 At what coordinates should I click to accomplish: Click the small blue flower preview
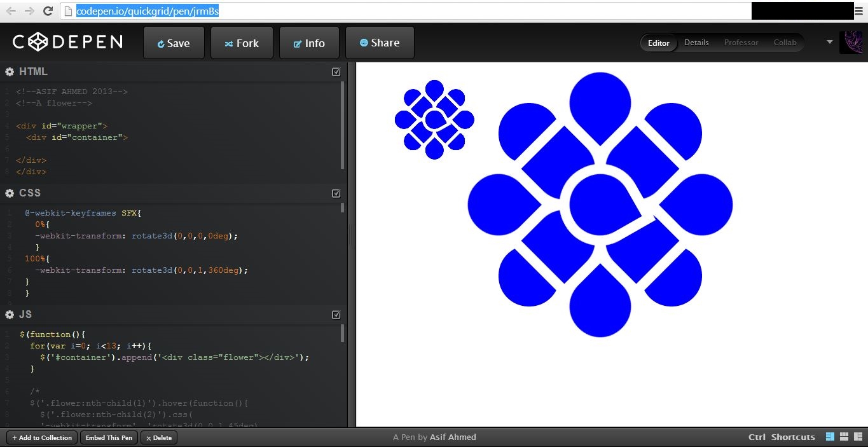coord(434,120)
